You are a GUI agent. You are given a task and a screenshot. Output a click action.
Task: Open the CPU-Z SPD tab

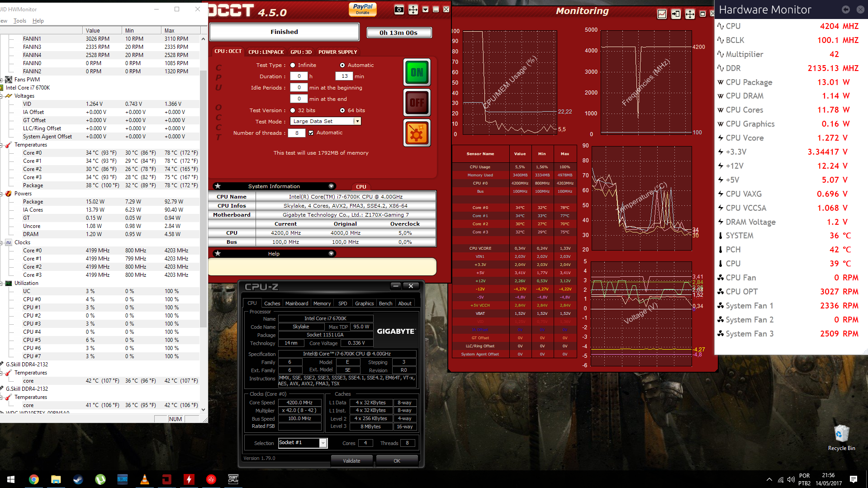pos(343,303)
